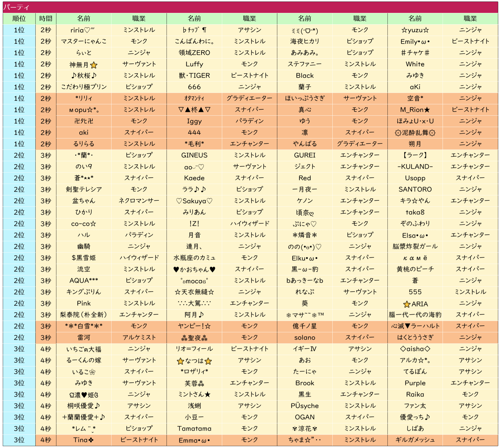Click the cell 水瓶座のカミュ
This screenshot has height=448, width=500.
coord(194,258)
